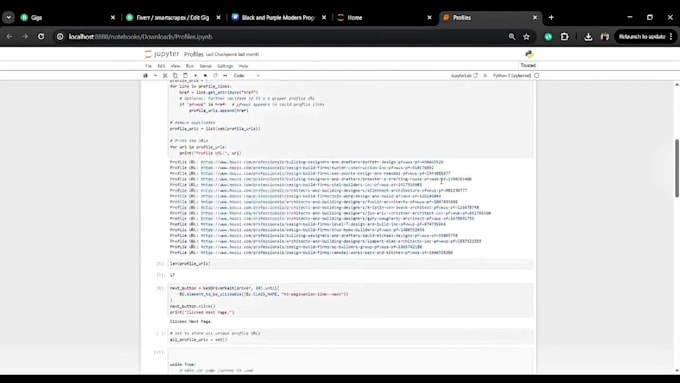Image resolution: width=680 pixels, height=383 pixels.
Task: Open the Extensions puzzle-piece menu
Action: coord(564,37)
